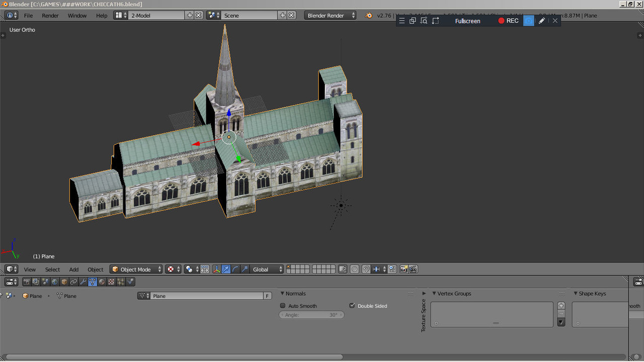Add a vertex group with plus button

pyautogui.click(x=561, y=306)
